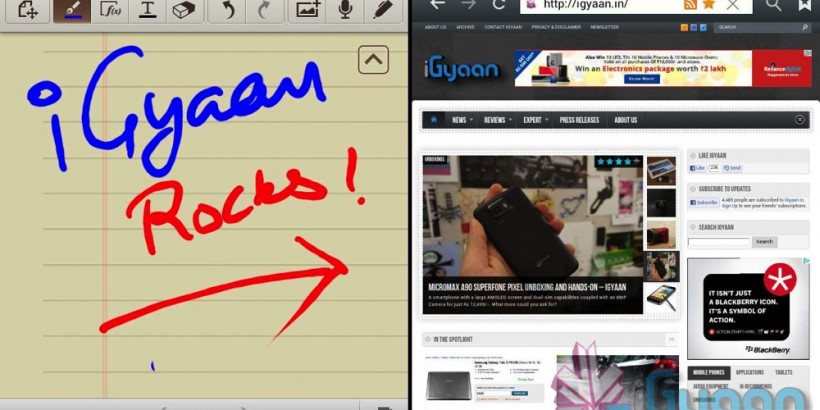Insert an image into the note
The image size is (820, 410).
308,10
